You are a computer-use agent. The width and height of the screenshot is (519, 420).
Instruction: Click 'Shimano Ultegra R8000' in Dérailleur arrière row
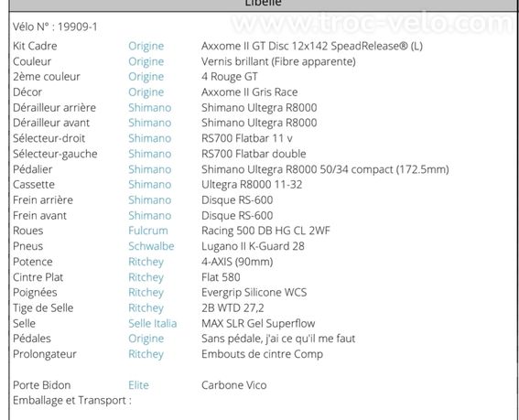(259, 108)
